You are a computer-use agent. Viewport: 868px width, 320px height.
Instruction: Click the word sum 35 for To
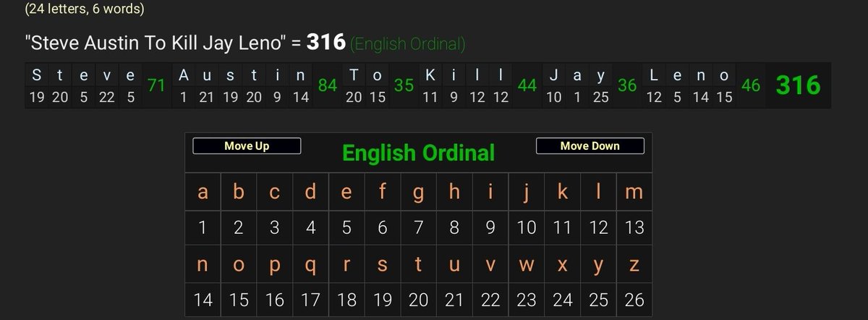tap(403, 85)
